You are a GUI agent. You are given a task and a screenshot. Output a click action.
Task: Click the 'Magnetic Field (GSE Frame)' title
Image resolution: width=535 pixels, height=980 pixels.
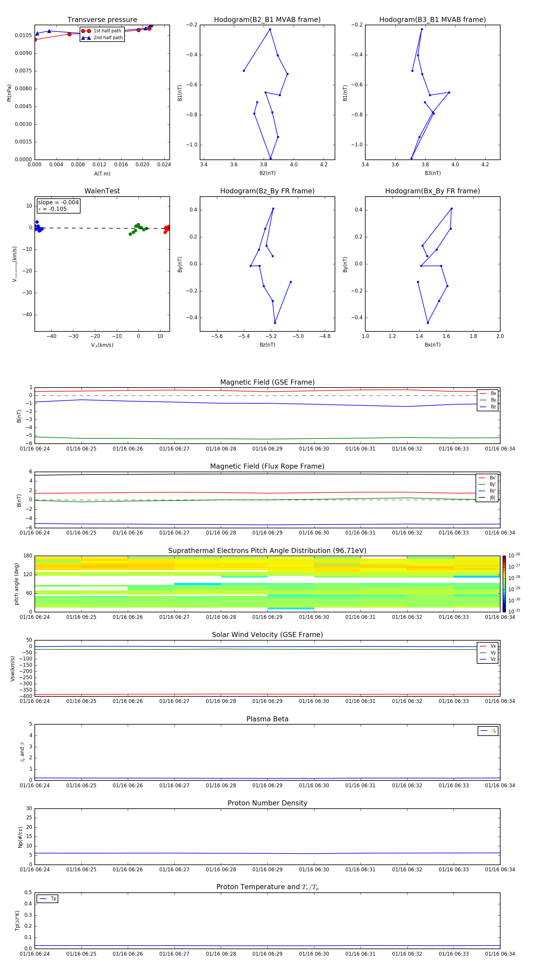pos(267,382)
